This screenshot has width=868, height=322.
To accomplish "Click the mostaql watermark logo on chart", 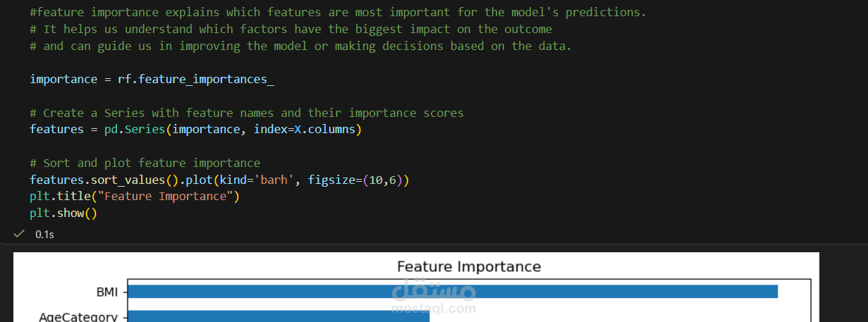I will (x=434, y=296).
